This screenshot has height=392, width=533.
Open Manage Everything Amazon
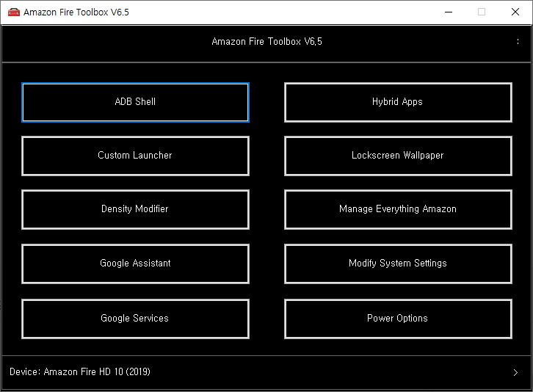(x=398, y=209)
